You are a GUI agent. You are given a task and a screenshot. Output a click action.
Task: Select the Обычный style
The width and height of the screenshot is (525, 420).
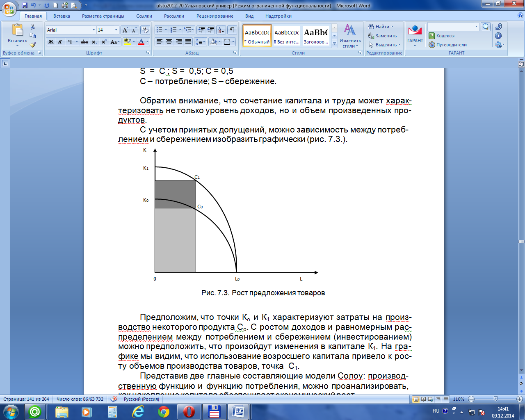tap(257, 36)
